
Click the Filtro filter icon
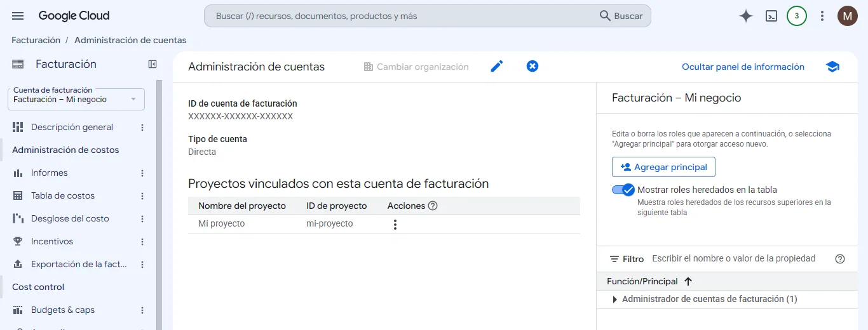614,259
